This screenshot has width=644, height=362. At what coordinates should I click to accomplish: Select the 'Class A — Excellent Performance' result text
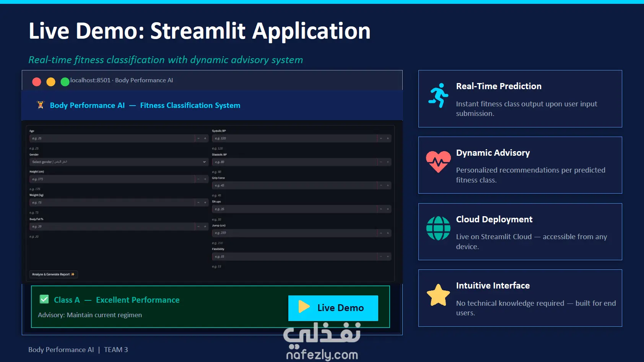[117, 300]
